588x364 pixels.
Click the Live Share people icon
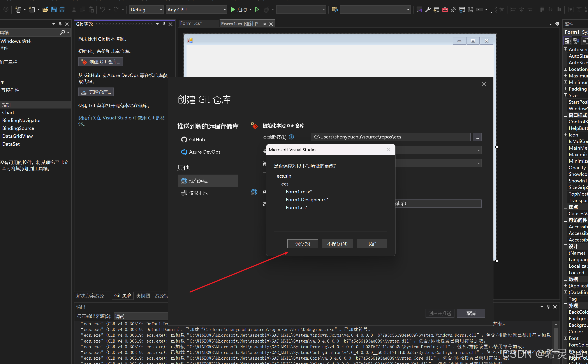click(x=453, y=10)
